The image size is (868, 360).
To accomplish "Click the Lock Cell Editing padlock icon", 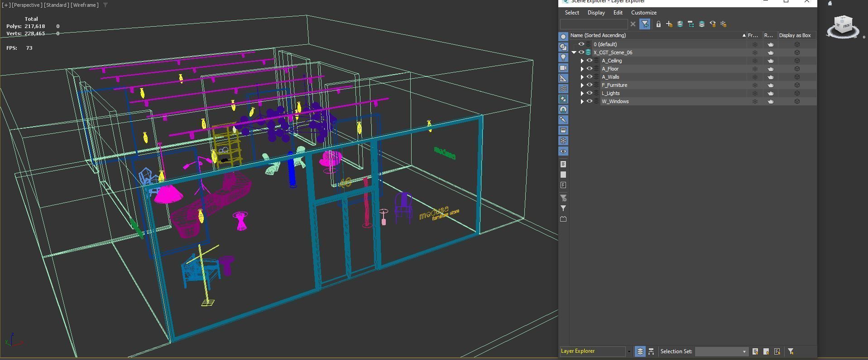I will coord(658,24).
